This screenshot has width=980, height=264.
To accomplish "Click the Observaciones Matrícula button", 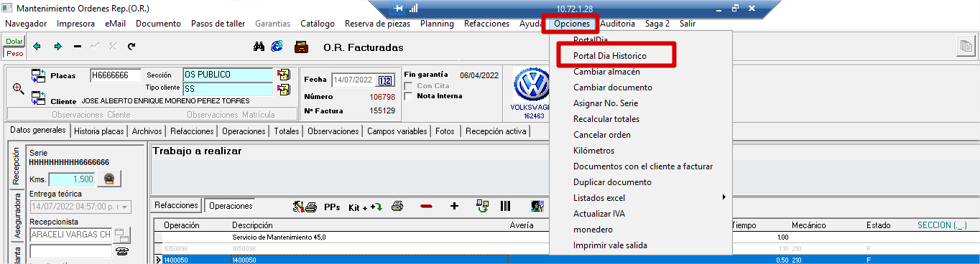I will pos(231,115).
